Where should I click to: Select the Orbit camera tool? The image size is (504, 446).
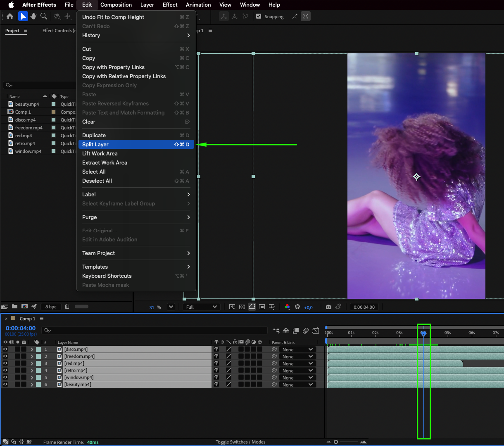[x=57, y=17]
